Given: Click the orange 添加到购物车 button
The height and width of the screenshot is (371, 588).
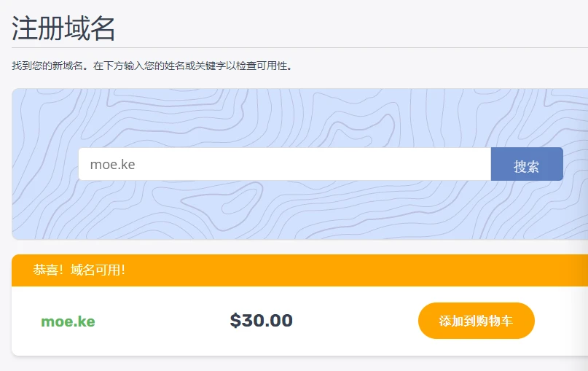Looking at the screenshot, I should pyautogui.click(x=476, y=321).
